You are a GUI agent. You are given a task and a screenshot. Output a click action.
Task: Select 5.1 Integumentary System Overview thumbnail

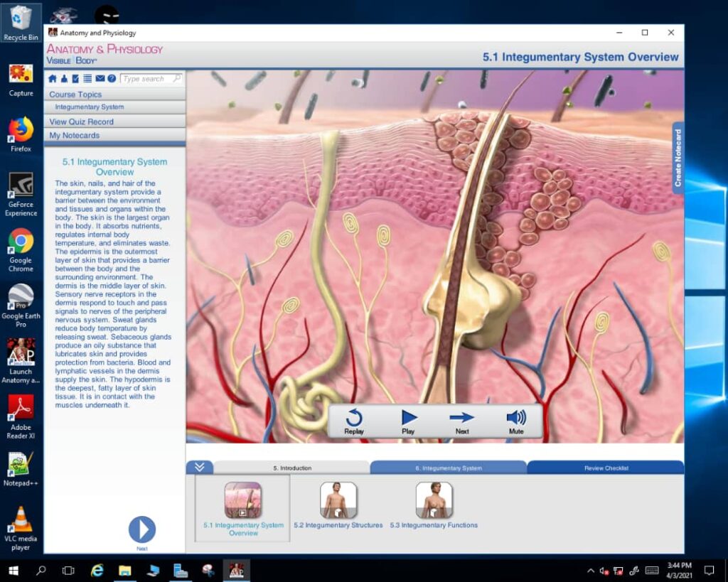tap(243, 500)
